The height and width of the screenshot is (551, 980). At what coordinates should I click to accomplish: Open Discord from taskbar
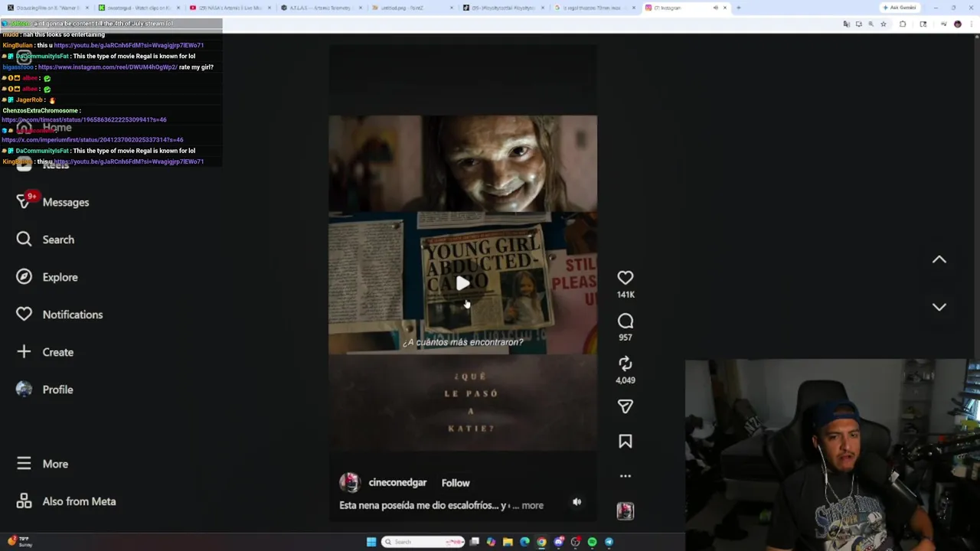558,542
